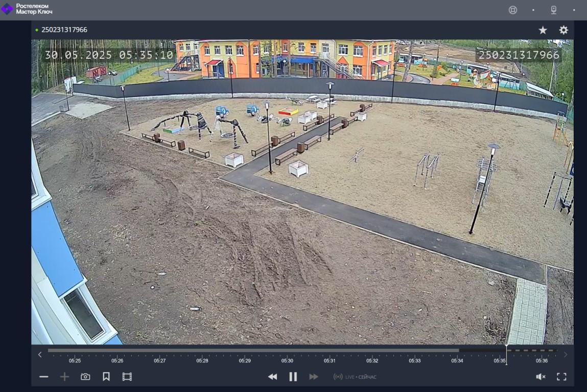Take a snapshot with camera icon
Viewport: 587px width, 392px height.
[85, 377]
